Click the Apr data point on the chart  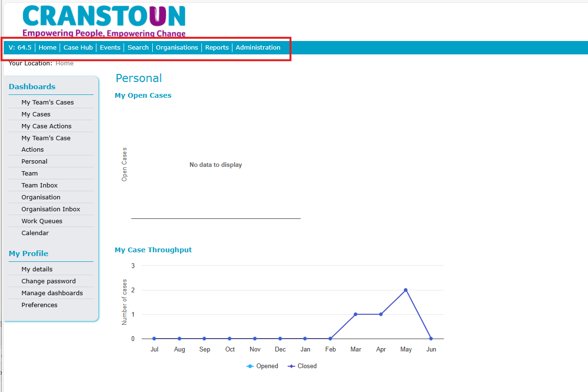(381, 314)
